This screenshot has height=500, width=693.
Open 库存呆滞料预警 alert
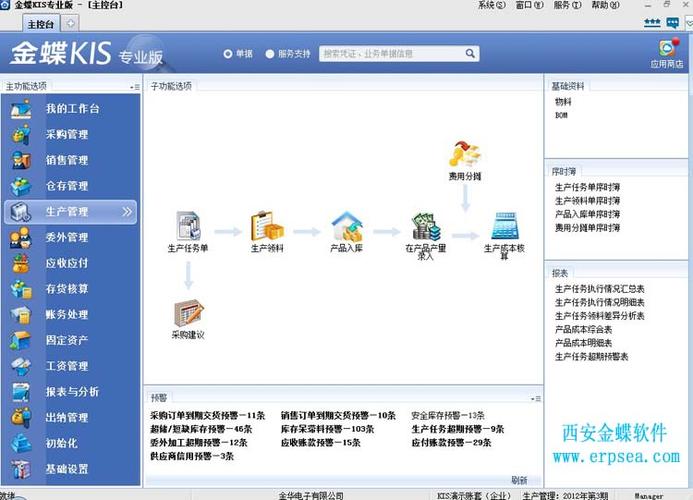(327, 429)
